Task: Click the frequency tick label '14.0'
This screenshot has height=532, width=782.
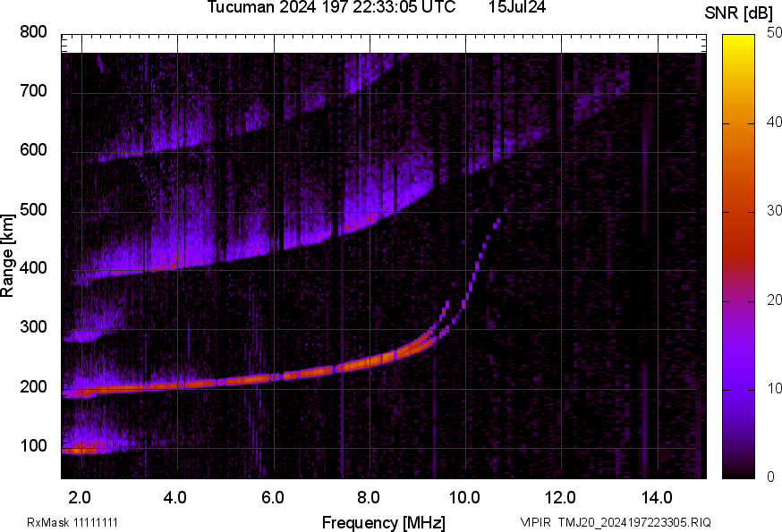Action: tap(657, 498)
